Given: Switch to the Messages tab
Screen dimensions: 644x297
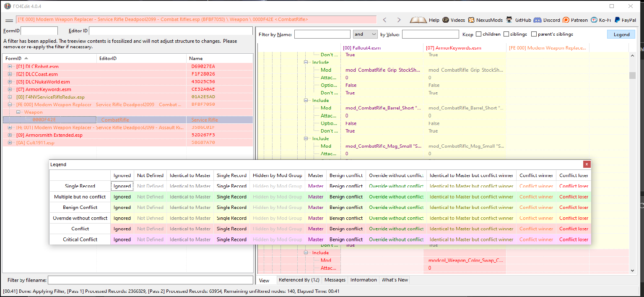Looking at the screenshot, I should pyautogui.click(x=335, y=280).
